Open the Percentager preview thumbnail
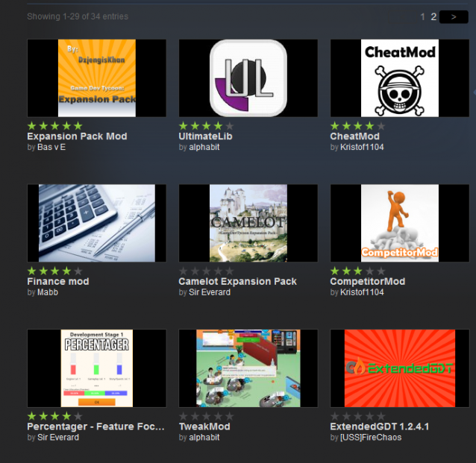The image size is (476, 463). [x=96, y=368]
